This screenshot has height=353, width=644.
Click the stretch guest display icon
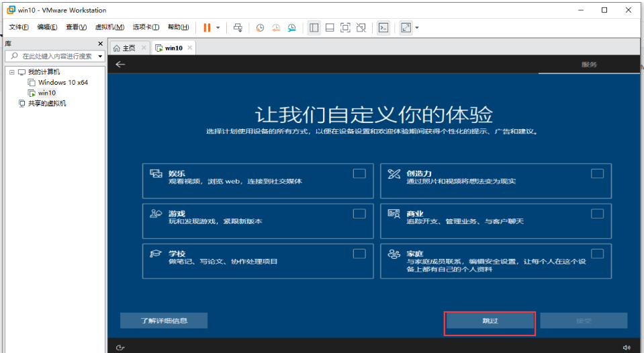coord(406,28)
